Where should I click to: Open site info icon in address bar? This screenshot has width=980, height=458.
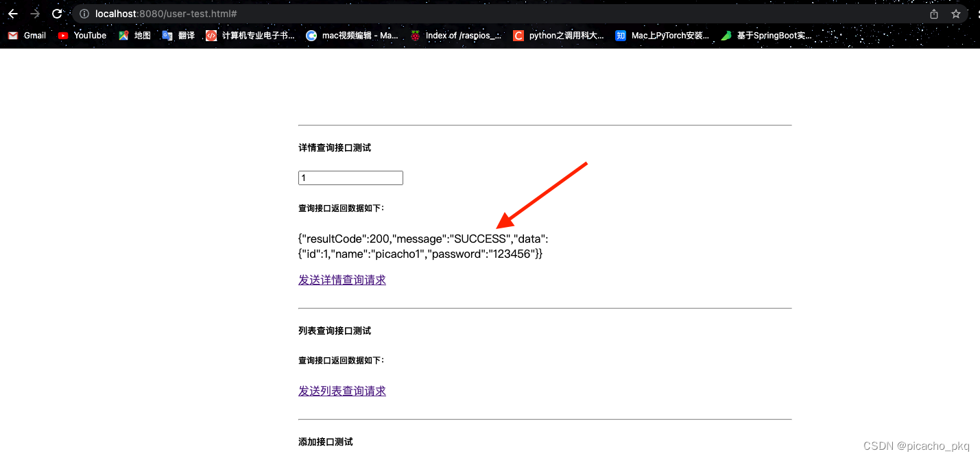(x=84, y=14)
